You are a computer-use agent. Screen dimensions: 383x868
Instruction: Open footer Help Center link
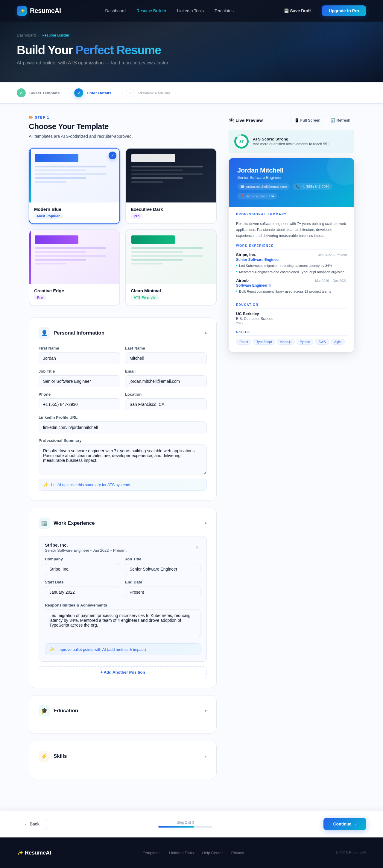point(212,853)
